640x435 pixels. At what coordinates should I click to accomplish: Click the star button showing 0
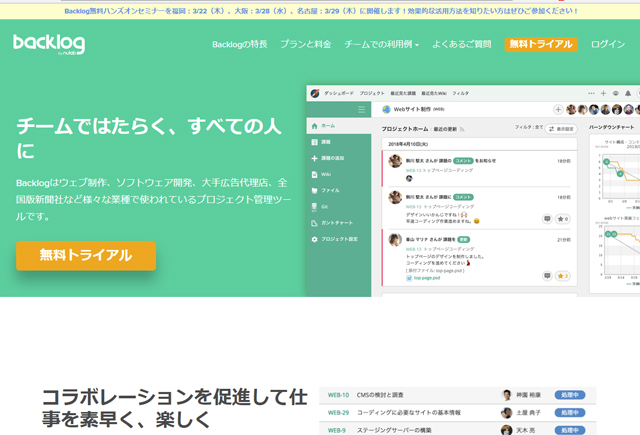click(x=563, y=219)
